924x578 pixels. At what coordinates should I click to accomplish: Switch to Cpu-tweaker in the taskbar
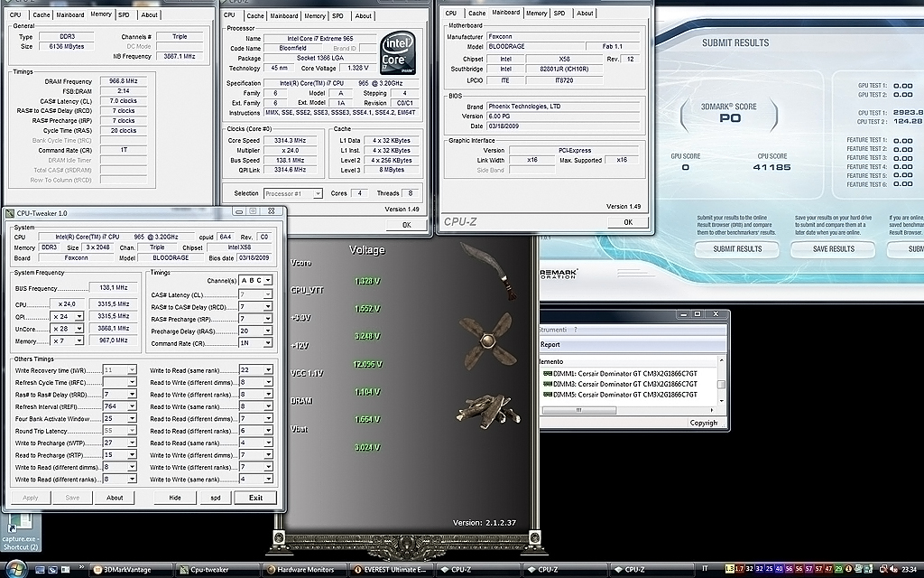pos(217,570)
